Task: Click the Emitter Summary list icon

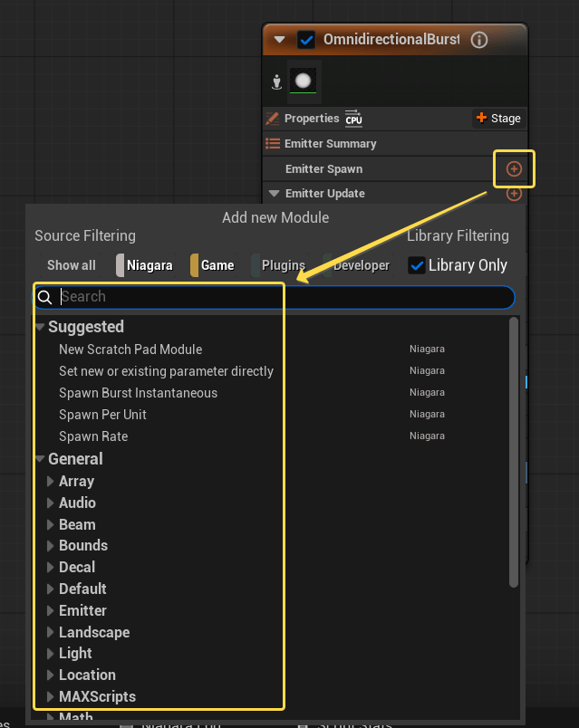Action: point(273,143)
